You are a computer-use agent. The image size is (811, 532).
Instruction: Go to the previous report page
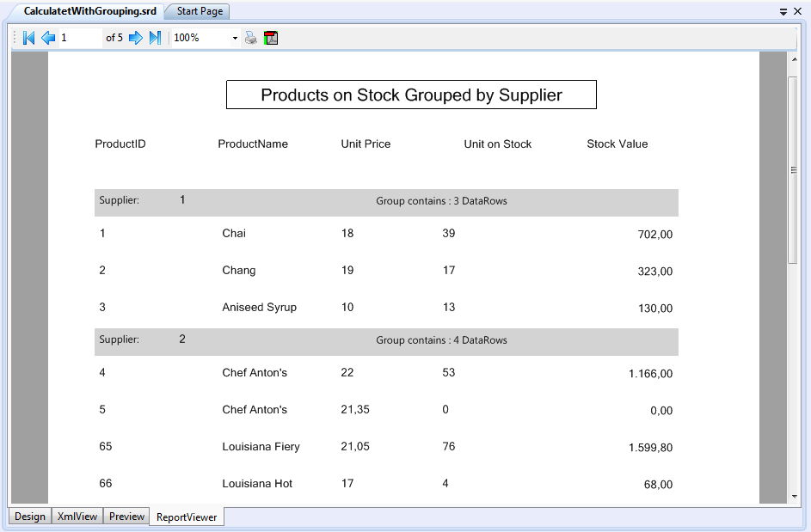pos(48,38)
